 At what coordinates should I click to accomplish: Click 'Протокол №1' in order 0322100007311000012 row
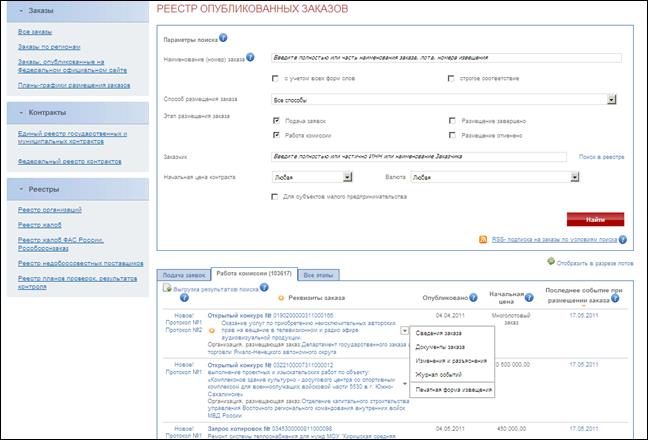click(x=184, y=372)
